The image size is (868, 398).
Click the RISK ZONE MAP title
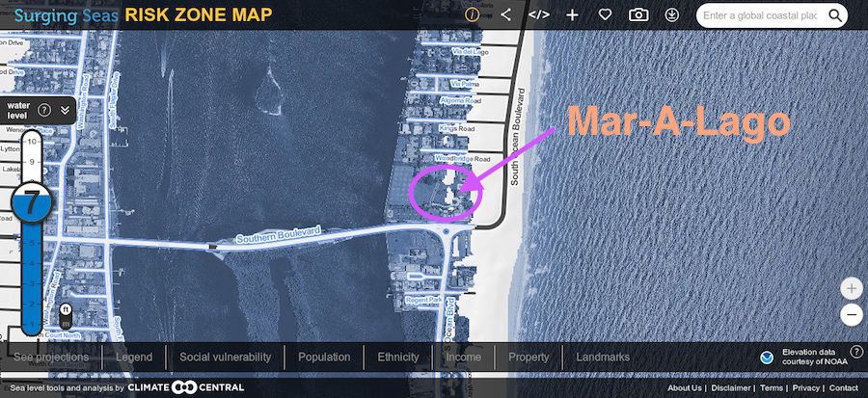tap(198, 14)
